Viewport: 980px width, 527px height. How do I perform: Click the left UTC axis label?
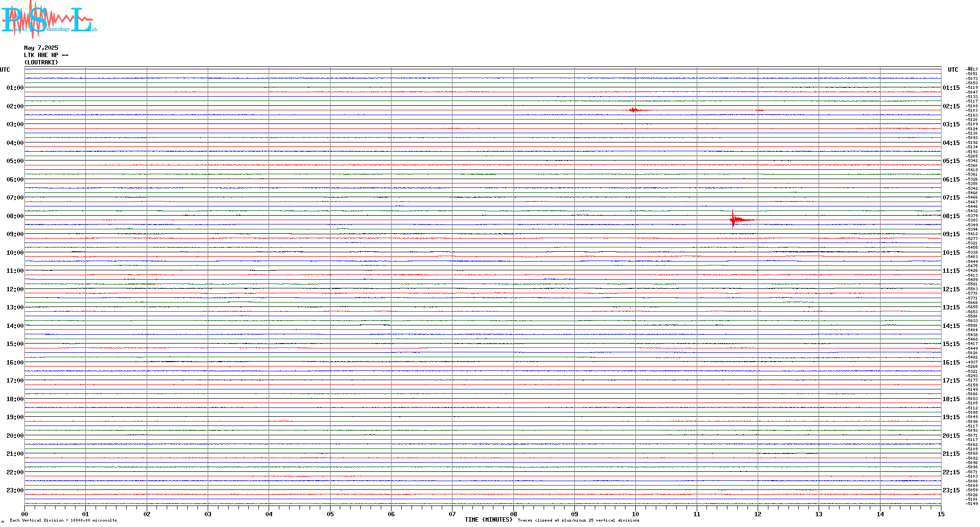click(5, 70)
